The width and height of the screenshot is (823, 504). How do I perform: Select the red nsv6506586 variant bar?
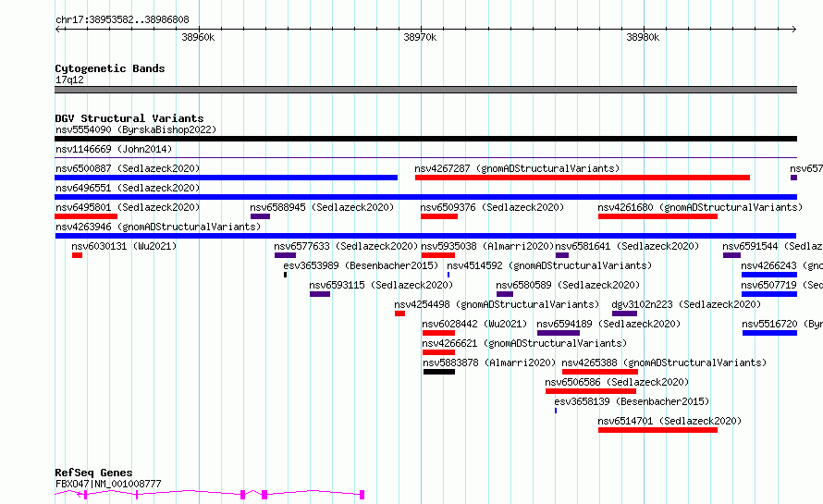[x=591, y=391]
